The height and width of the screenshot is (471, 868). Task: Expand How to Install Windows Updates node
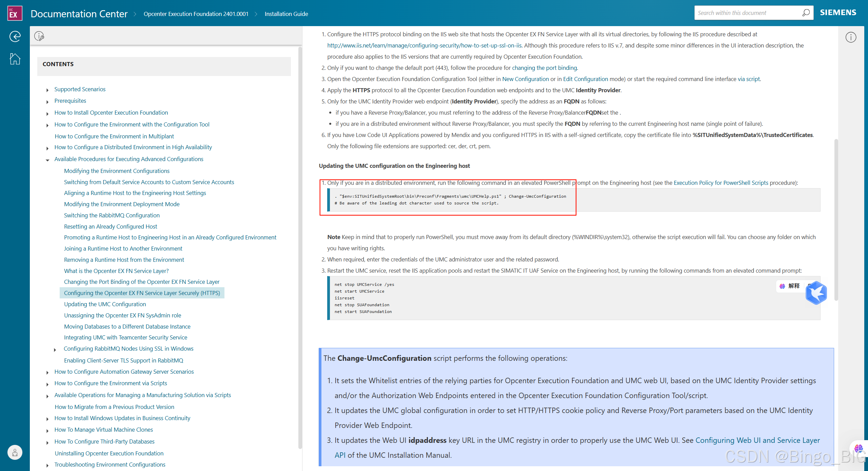tap(47, 419)
